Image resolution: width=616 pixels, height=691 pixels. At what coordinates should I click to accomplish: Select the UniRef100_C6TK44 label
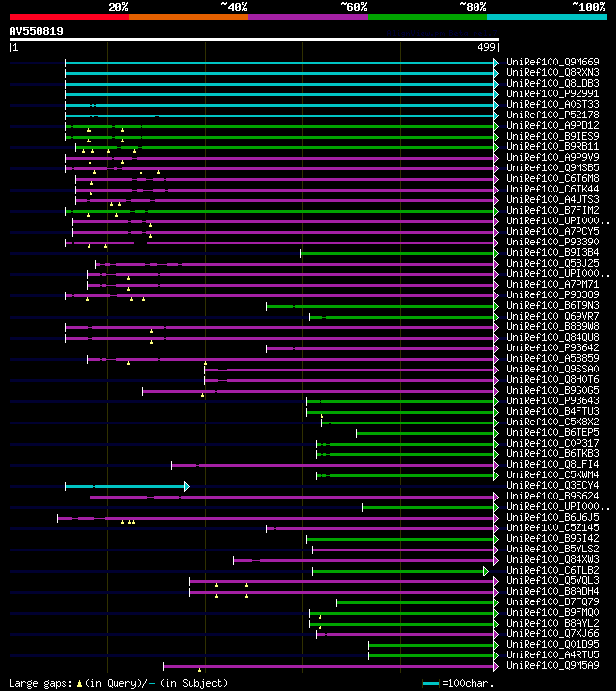point(552,189)
